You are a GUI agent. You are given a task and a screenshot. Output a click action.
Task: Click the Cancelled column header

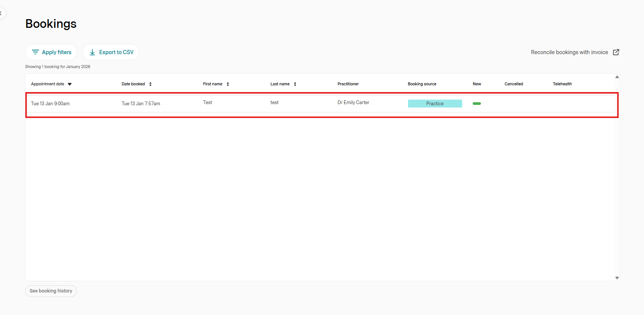click(514, 84)
